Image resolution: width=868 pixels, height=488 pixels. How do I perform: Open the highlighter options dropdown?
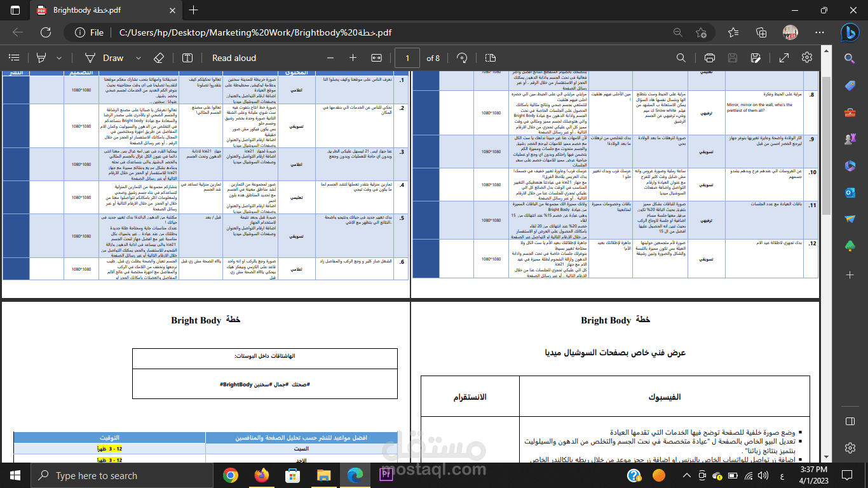click(58, 58)
